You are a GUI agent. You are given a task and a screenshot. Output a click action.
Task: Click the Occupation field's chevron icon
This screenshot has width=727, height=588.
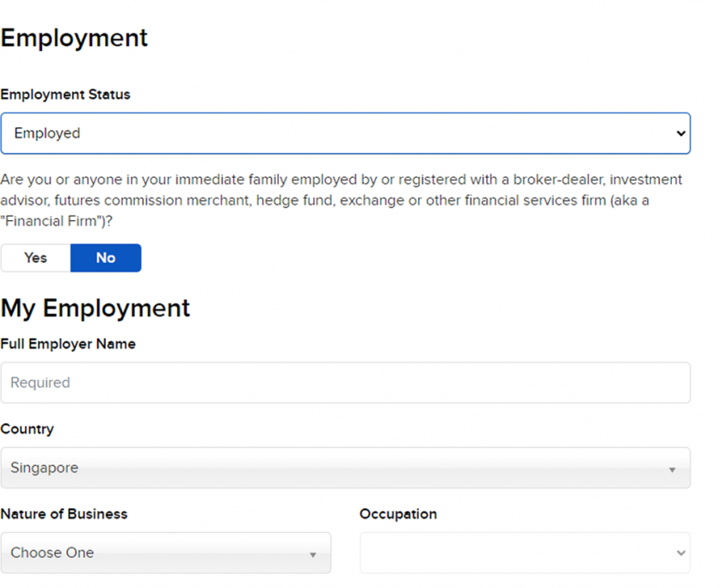tap(681, 554)
